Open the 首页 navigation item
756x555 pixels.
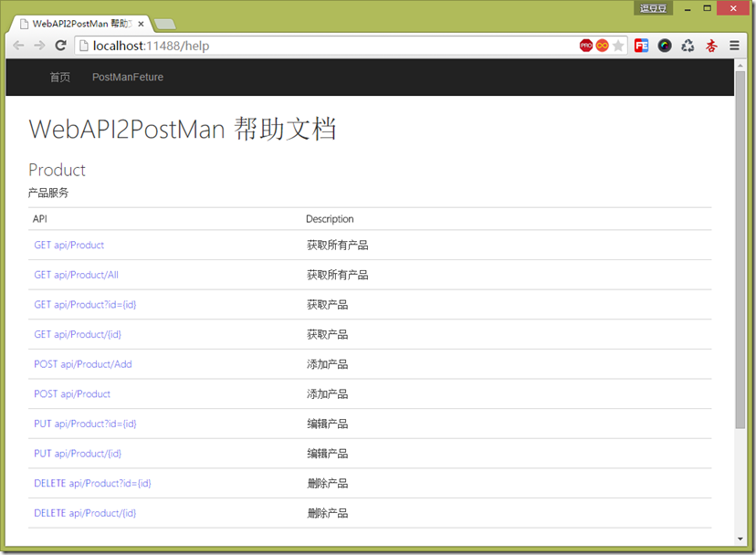[60, 78]
